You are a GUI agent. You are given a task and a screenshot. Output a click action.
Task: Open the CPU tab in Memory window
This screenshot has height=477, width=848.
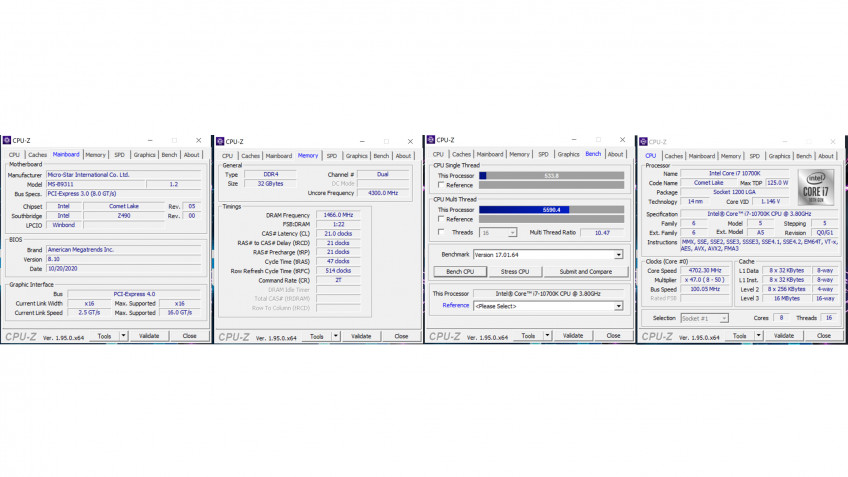227,156
